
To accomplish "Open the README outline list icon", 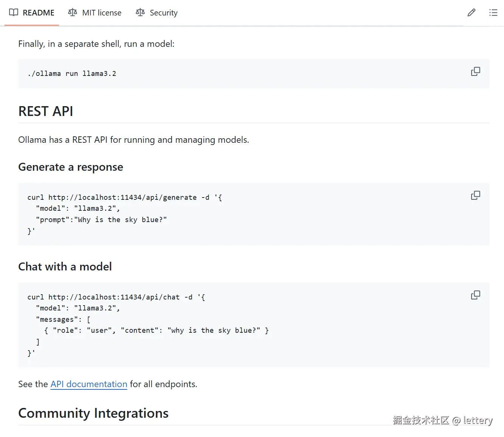I will pos(493,13).
